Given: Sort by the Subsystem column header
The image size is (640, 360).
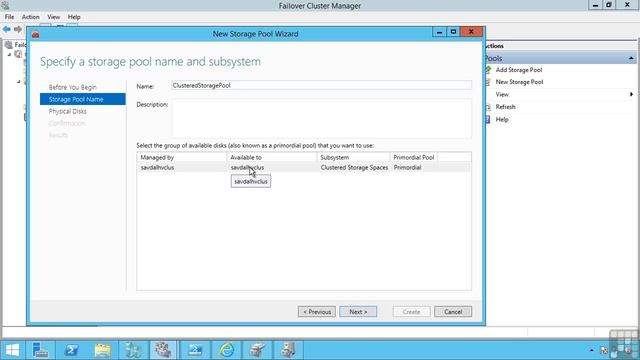Looking at the screenshot, I should pos(353,157).
